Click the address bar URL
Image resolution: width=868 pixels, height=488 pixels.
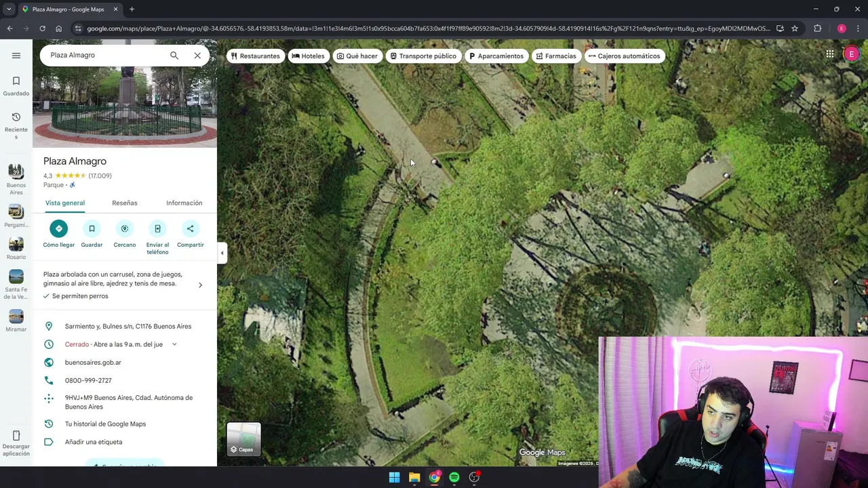429,28
